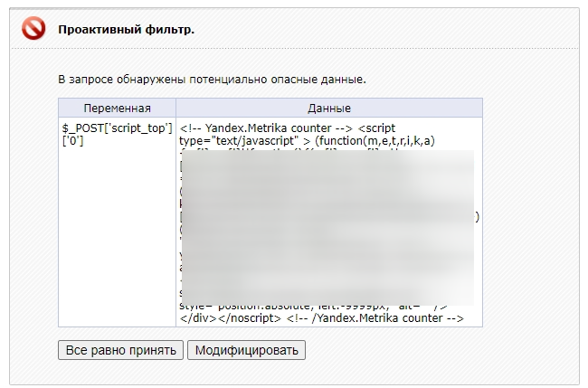Click the "Проактивный фильтр." title text
Viewport: 588px width, 388px height.
[x=126, y=30]
